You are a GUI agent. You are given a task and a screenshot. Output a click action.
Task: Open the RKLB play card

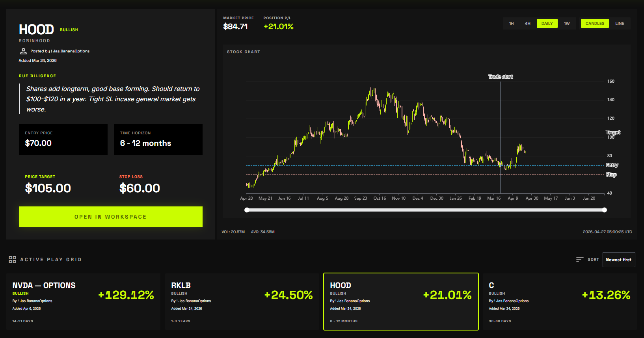(242, 302)
